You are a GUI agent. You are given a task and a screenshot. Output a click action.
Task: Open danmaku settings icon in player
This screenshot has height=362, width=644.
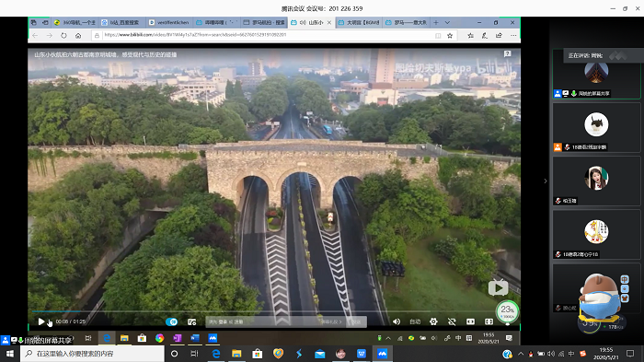(191, 321)
